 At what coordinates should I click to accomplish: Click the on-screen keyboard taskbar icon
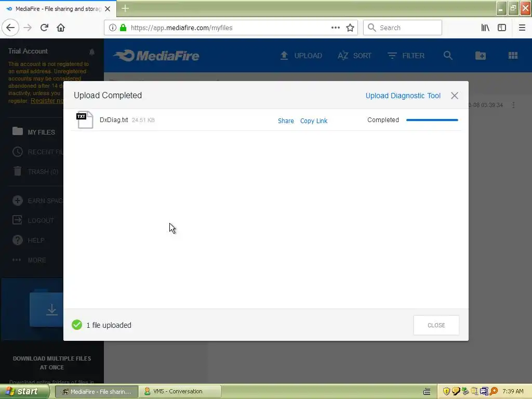[427, 392]
